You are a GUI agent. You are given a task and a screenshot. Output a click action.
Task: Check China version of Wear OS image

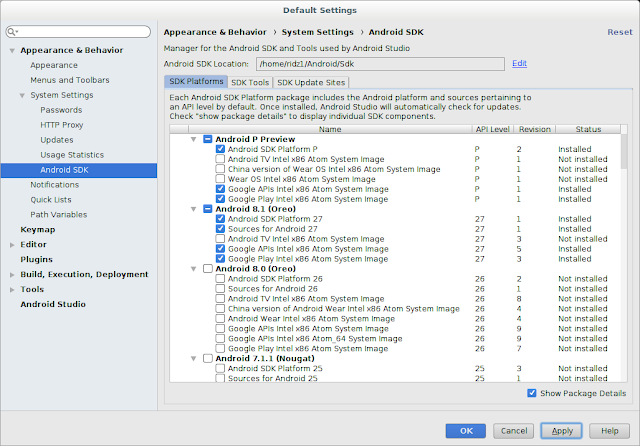tap(220, 169)
